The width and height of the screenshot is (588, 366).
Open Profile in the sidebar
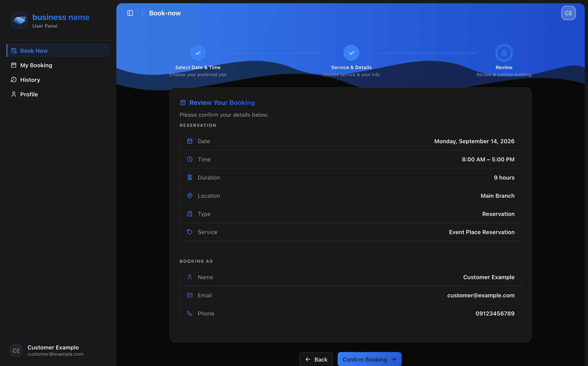coord(58,94)
